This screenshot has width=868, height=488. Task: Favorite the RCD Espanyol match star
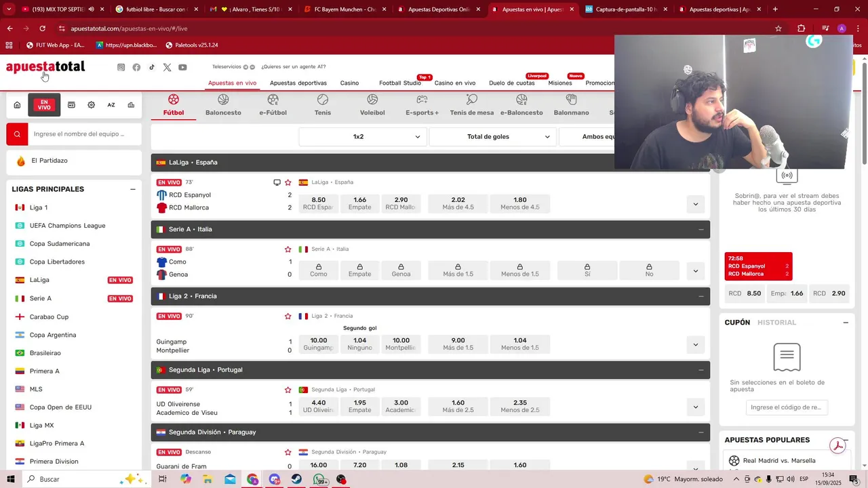click(288, 182)
